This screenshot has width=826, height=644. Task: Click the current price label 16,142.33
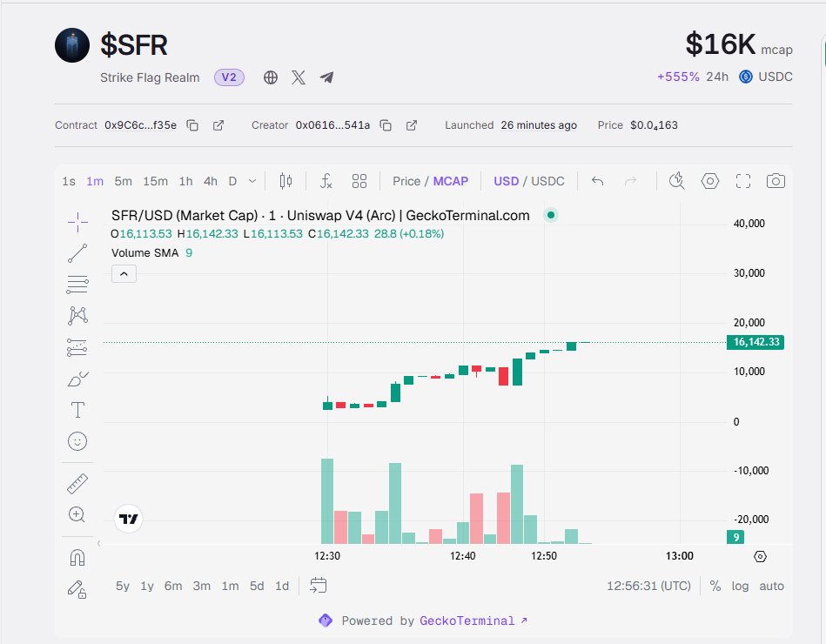755,342
